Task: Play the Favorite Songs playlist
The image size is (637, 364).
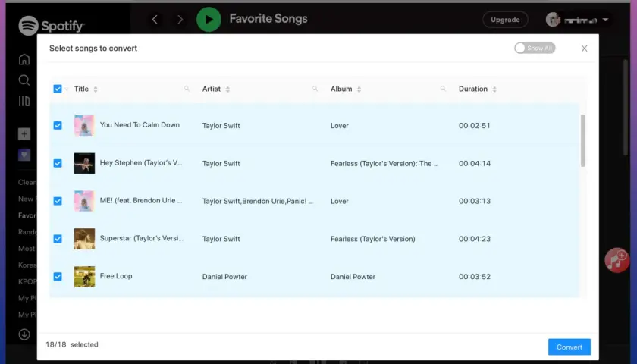Action: click(209, 19)
